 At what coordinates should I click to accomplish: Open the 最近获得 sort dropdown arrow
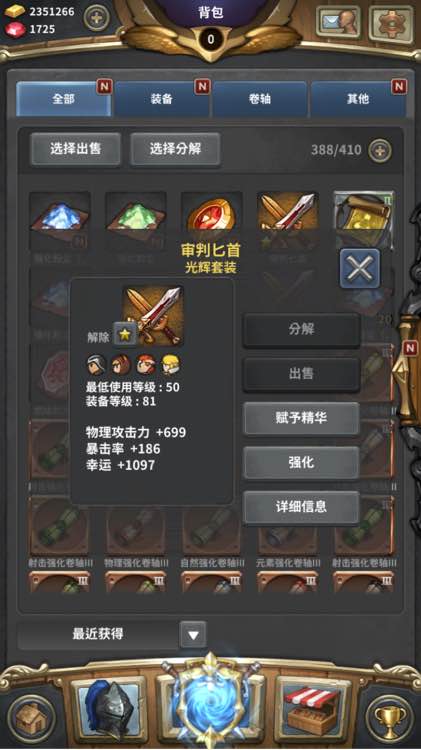coord(193,635)
